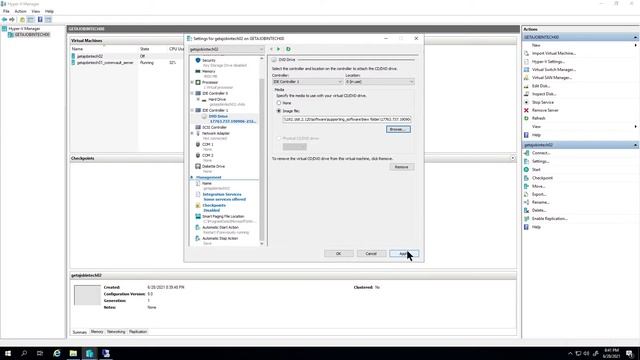Open Virtual Switch Manager in Actions pane
Screen dimensions: 640x360
click(553, 70)
